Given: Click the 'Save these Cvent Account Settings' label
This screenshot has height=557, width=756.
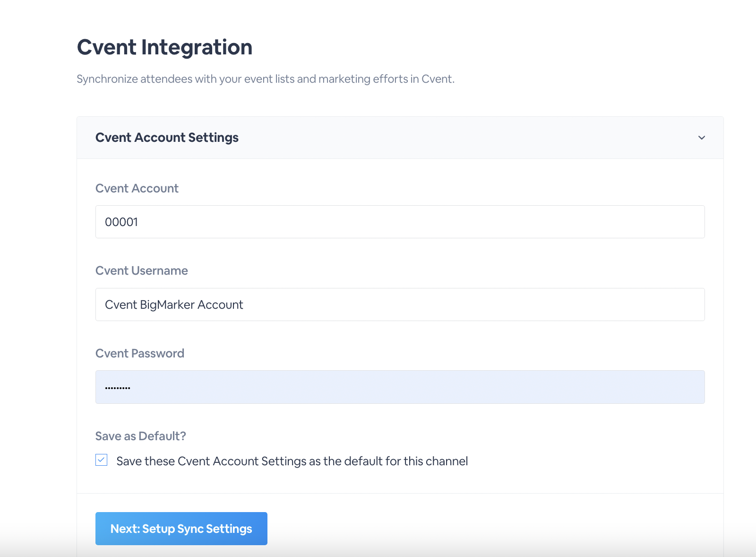Looking at the screenshot, I should point(292,461).
